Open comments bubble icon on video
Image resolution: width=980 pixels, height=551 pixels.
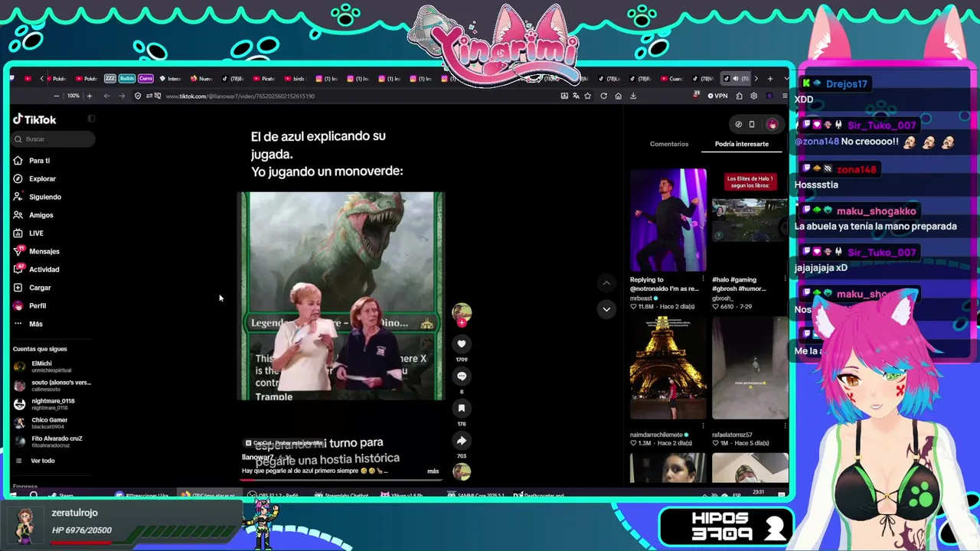point(462,377)
